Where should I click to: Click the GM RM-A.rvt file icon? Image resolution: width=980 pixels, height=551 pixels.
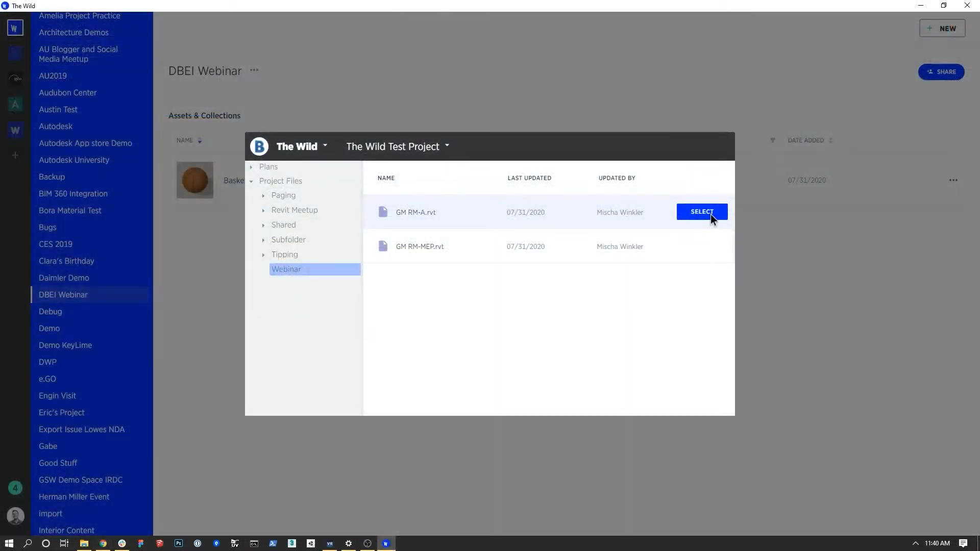coord(383,212)
